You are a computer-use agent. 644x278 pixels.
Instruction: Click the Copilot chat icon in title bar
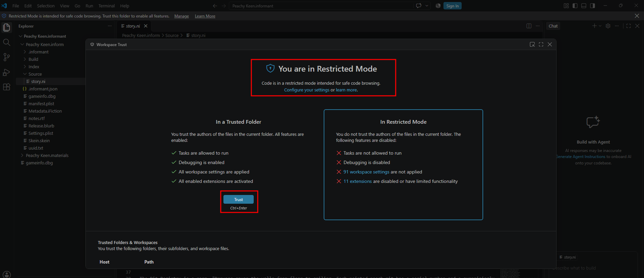pos(419,6)
